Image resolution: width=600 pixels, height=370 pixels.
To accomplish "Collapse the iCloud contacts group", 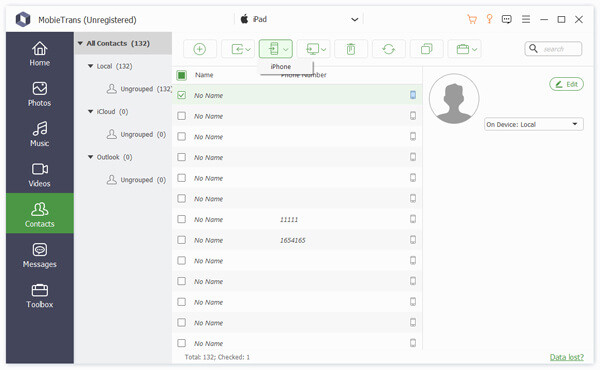I will tap(91, 111).
